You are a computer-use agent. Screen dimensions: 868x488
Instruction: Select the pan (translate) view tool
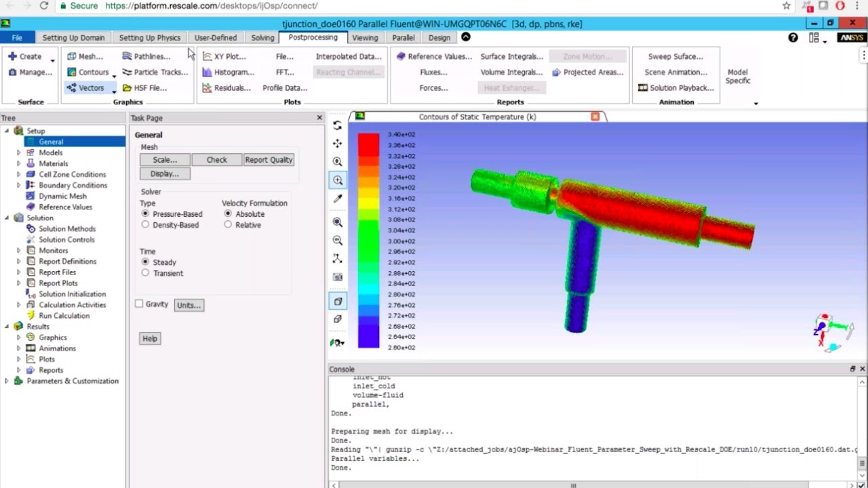337,144
